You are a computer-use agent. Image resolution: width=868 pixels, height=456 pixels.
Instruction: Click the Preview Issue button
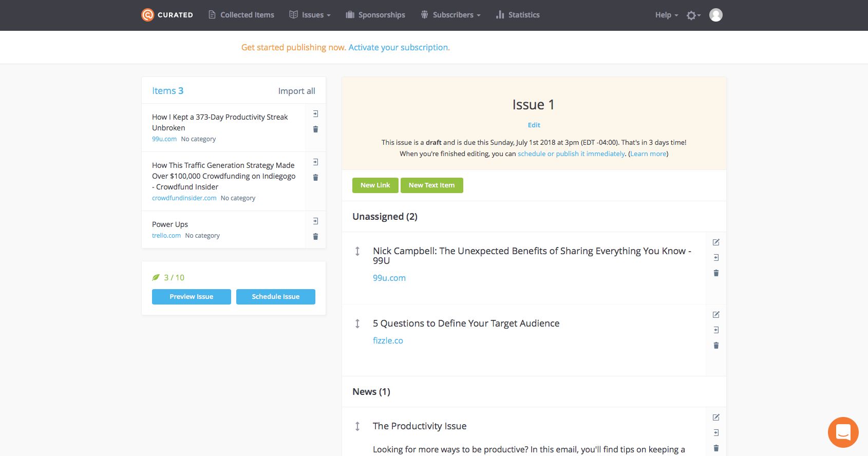(x=192, y=297)
